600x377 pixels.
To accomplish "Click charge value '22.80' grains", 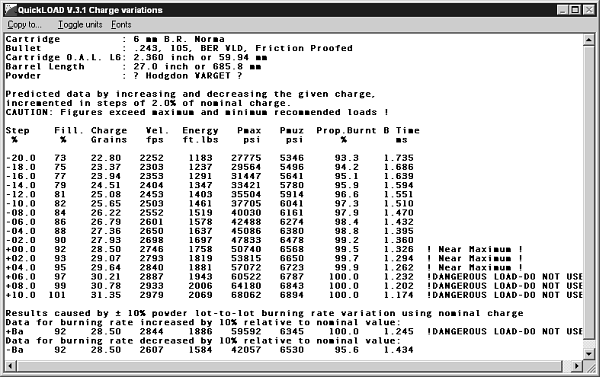I will (106, 158).
